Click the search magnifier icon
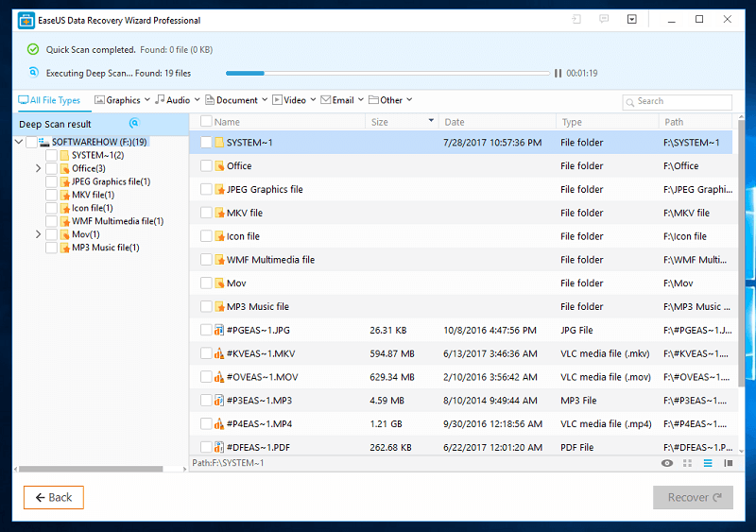 (629, 102)
